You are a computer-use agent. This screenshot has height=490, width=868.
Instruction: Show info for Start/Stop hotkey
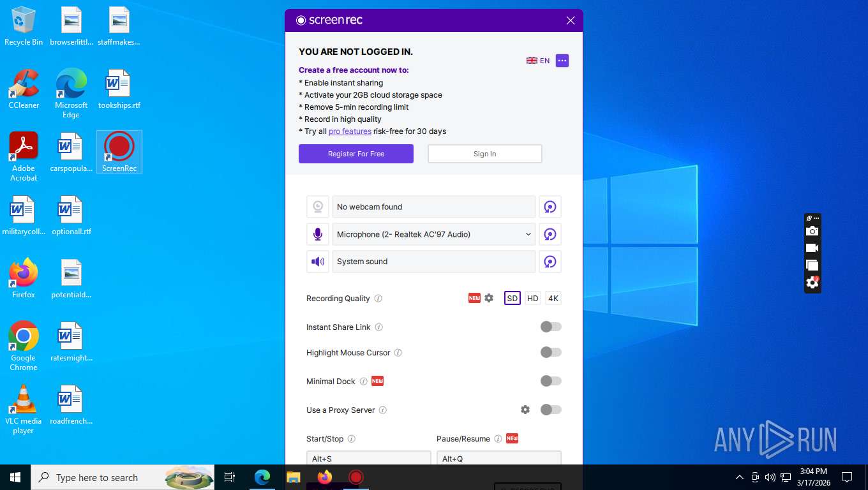352,439
